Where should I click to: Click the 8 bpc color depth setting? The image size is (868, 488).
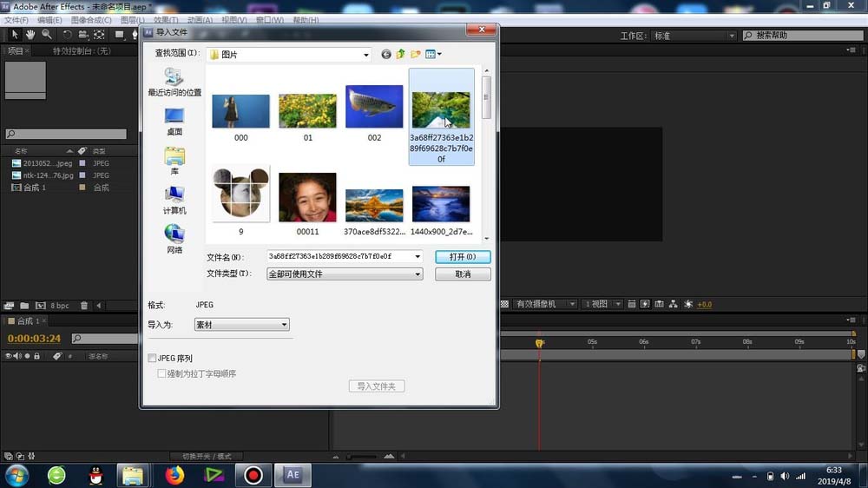click(x=60, y=306)
